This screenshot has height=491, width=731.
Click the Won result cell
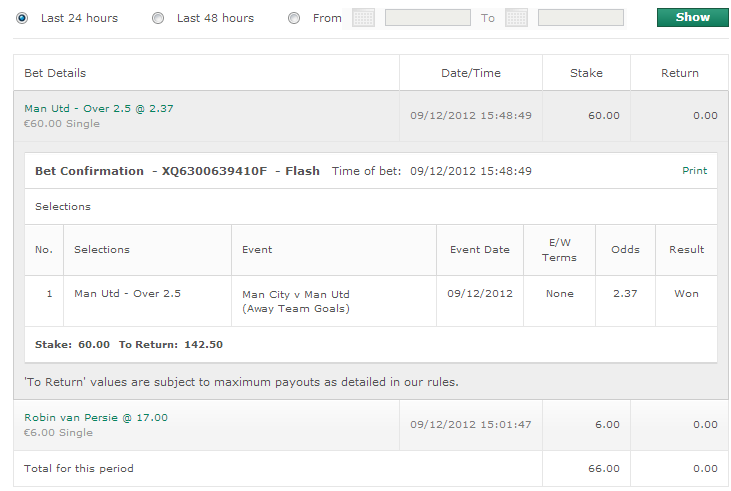(x=686, y=301)
